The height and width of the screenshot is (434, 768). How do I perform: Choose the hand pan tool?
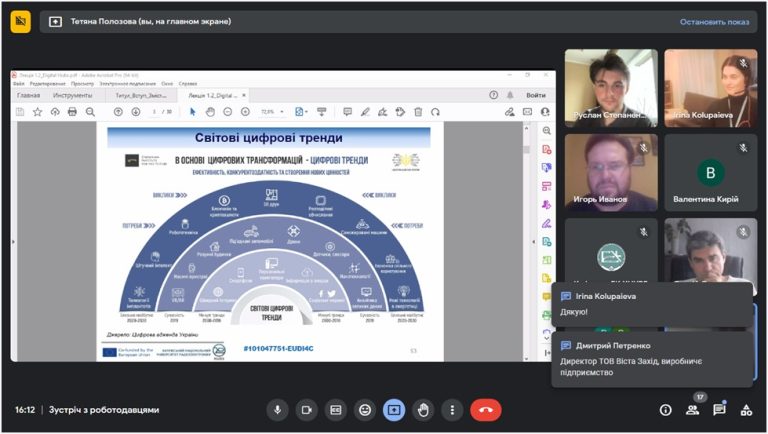[x=210, y=112]
